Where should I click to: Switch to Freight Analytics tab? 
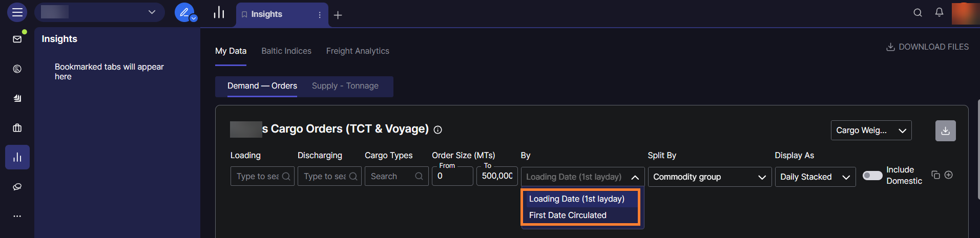(358, 51)
